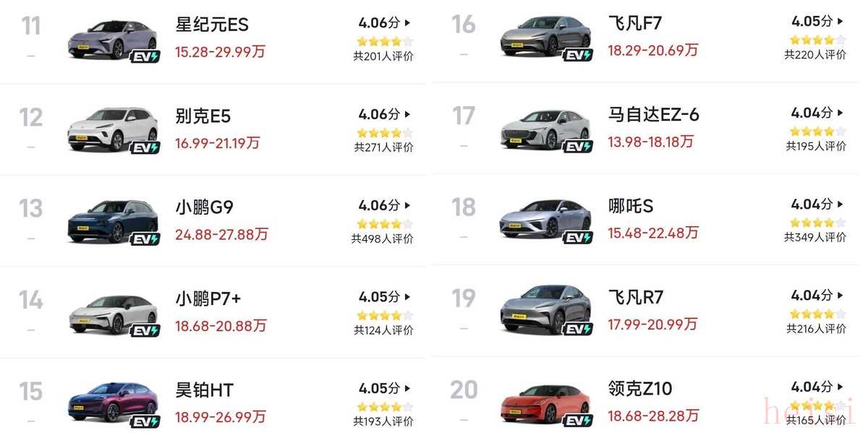The height and width of the screenshot is (433, 868).
Task: Click the star rating for 哪吒S
Action: pyautogui.click(x=817, y=223)
